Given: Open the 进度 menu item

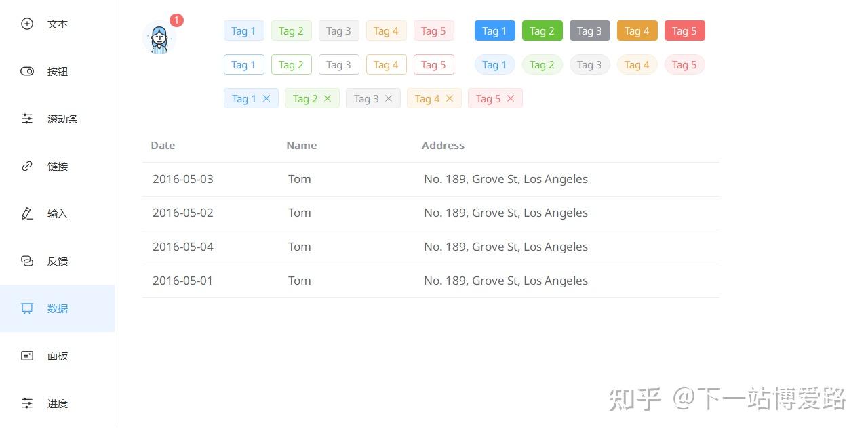Looking at the screenshot, I should (58, 403).
